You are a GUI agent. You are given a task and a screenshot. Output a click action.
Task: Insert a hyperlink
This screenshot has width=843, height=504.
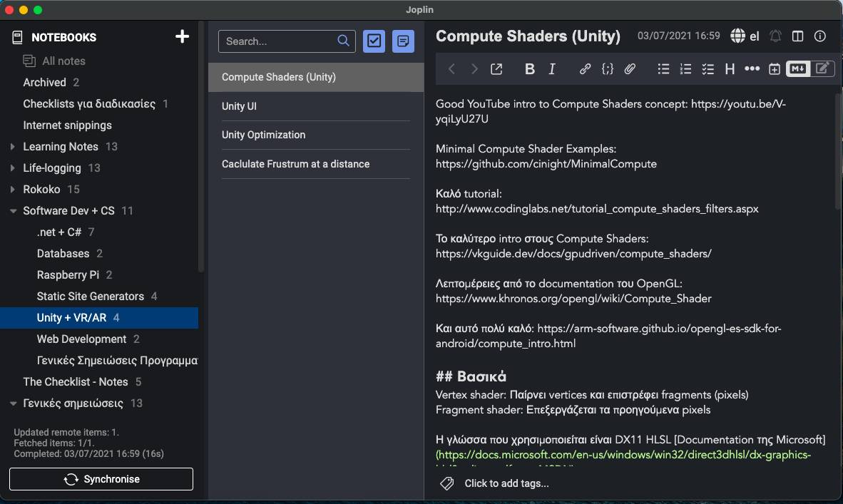coord(585,68)
